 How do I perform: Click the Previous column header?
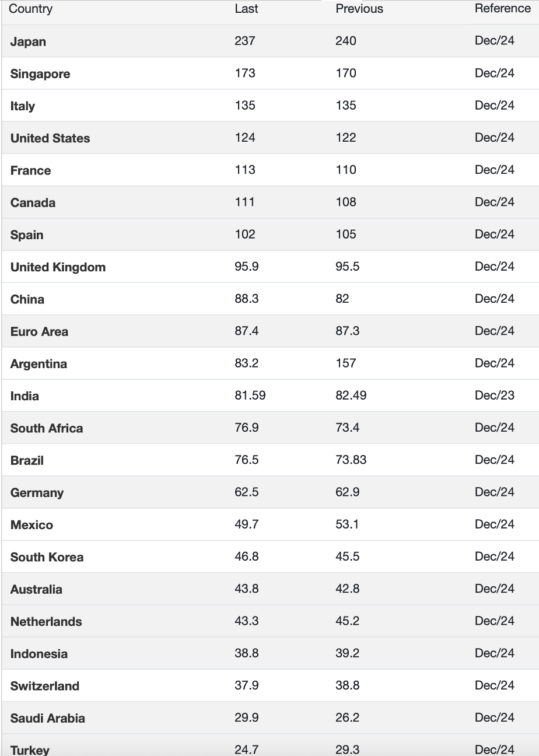359,9
